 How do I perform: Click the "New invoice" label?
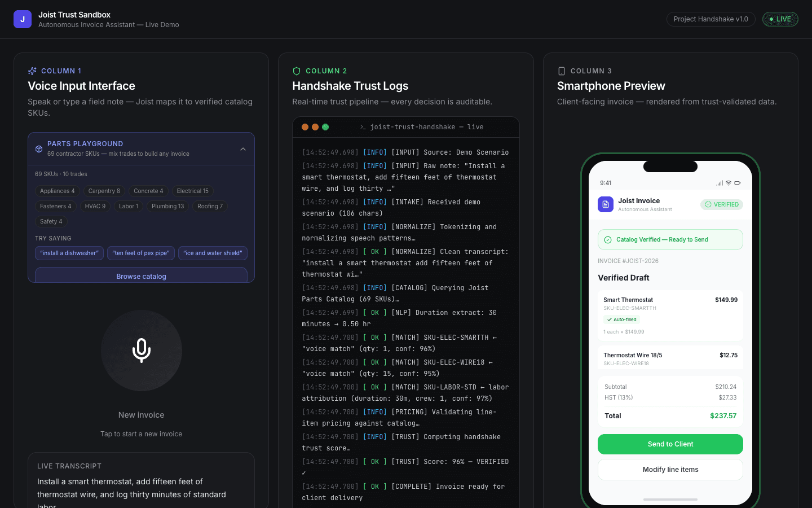[142, 415]
